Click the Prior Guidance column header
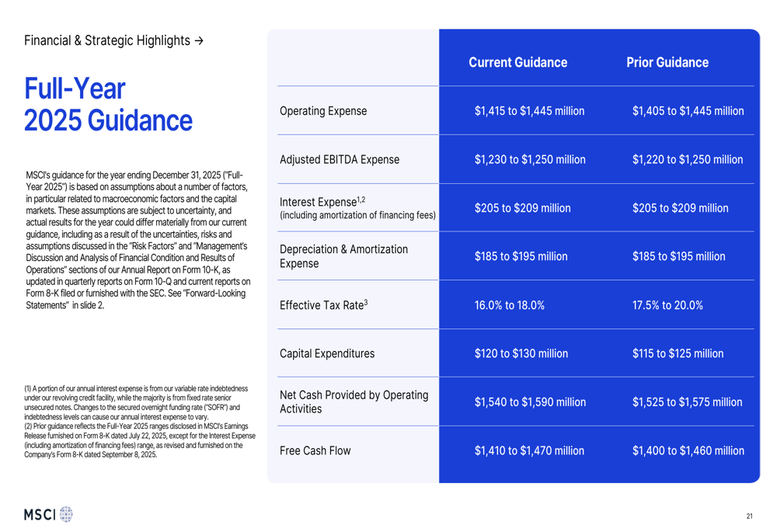 (667, 62)
